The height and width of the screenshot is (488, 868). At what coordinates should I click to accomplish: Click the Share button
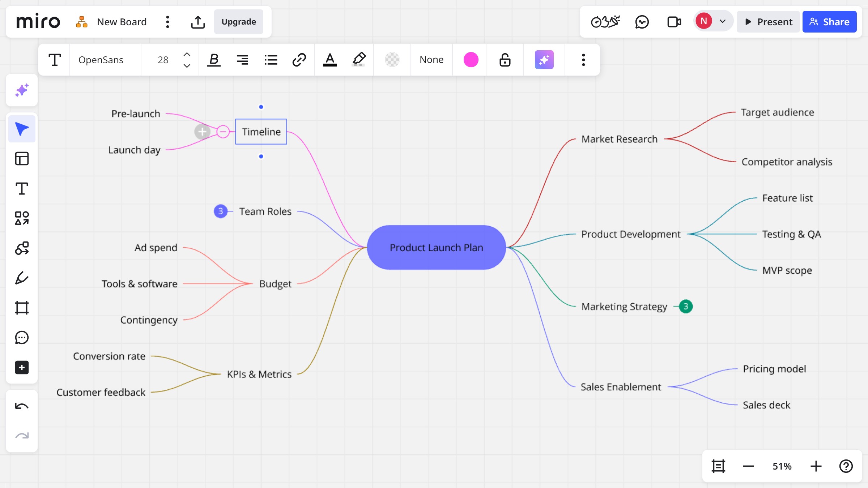829,22
